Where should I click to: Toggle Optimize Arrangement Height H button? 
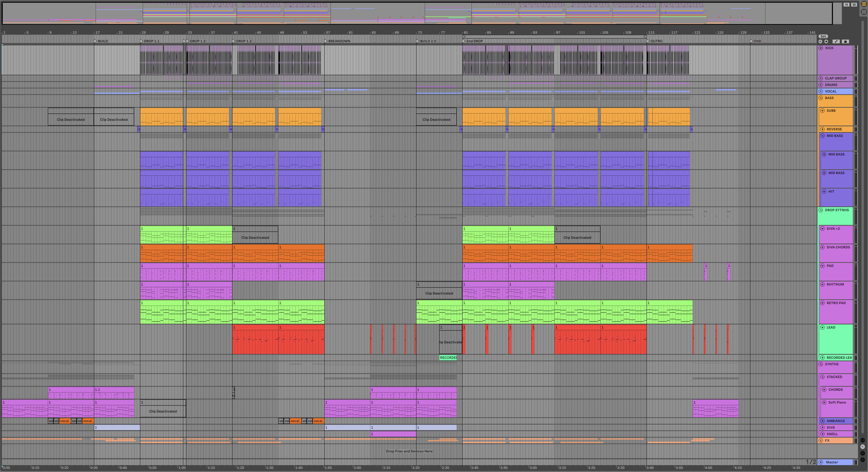pos(847,4)
